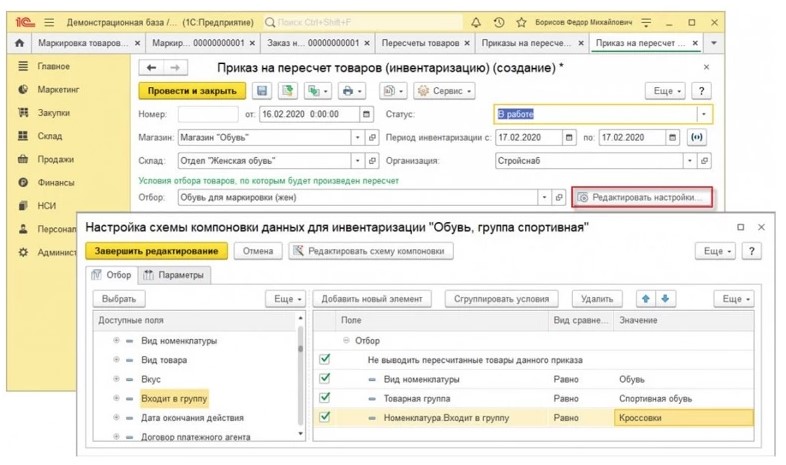
Task: Click the Завершить редактирование button
Action: click(156, 252)
